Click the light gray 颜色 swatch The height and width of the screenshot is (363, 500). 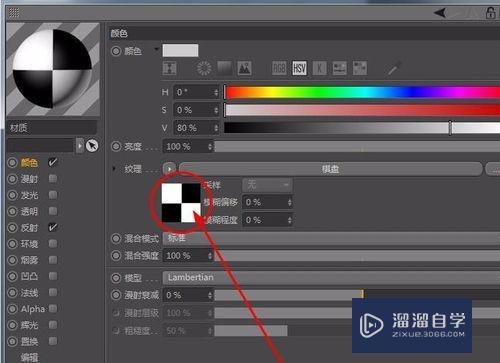(180, 50)
